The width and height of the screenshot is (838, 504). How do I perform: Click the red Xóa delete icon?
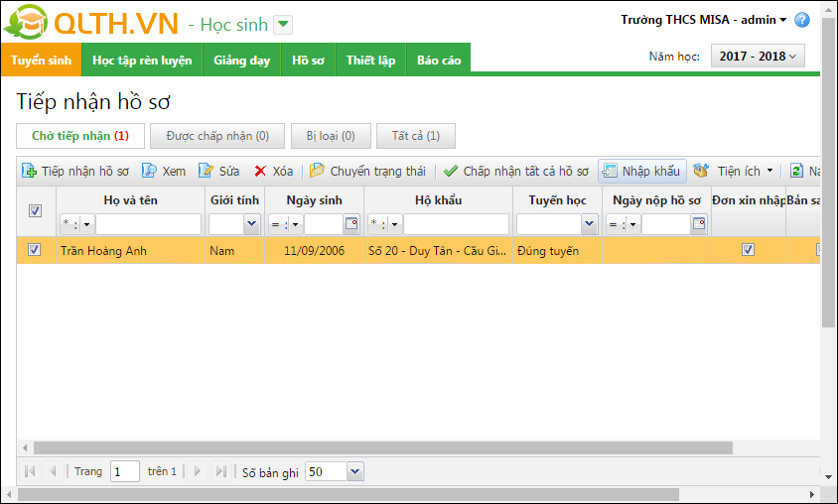pos(260,171)
